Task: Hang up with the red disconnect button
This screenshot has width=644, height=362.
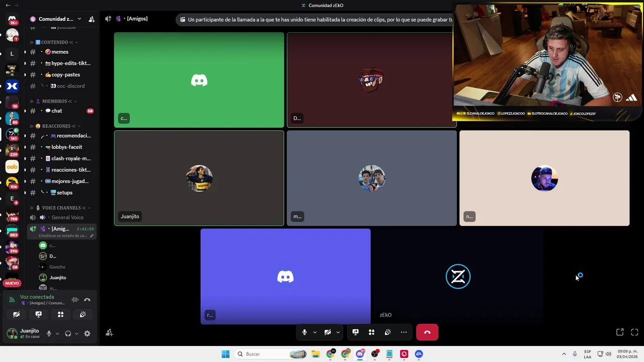Action: point(427,332)
